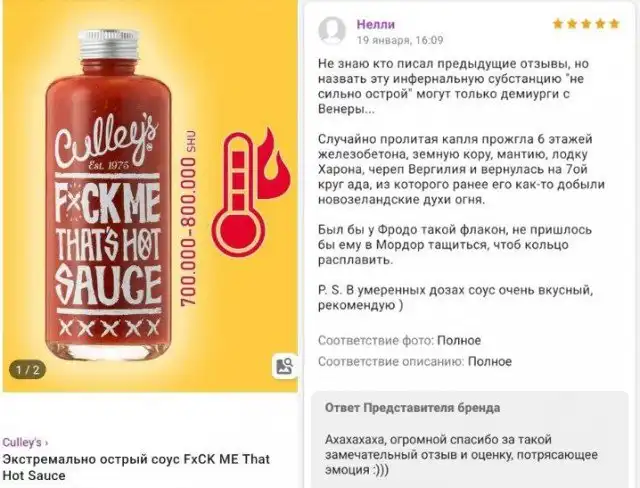640x488 pixels.
Task: Click the chevron after the Culley's breadcrumb
Action: click(47, 443)
